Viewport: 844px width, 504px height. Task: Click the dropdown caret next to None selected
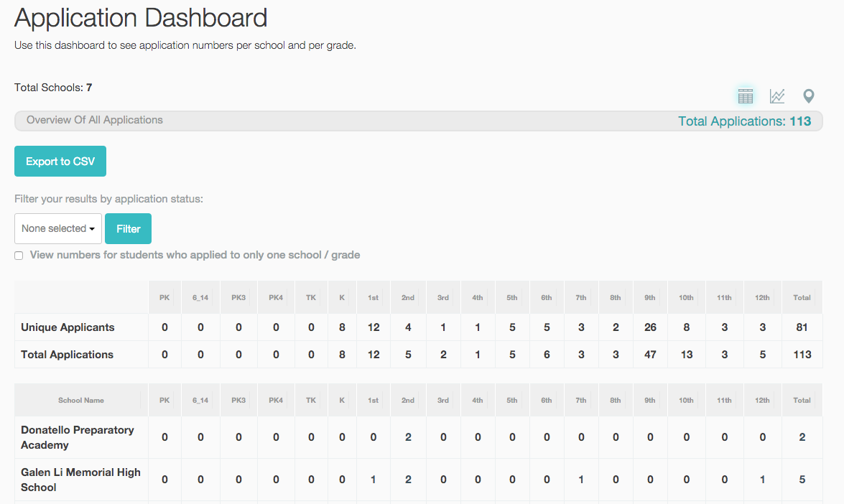click(92, 229)
